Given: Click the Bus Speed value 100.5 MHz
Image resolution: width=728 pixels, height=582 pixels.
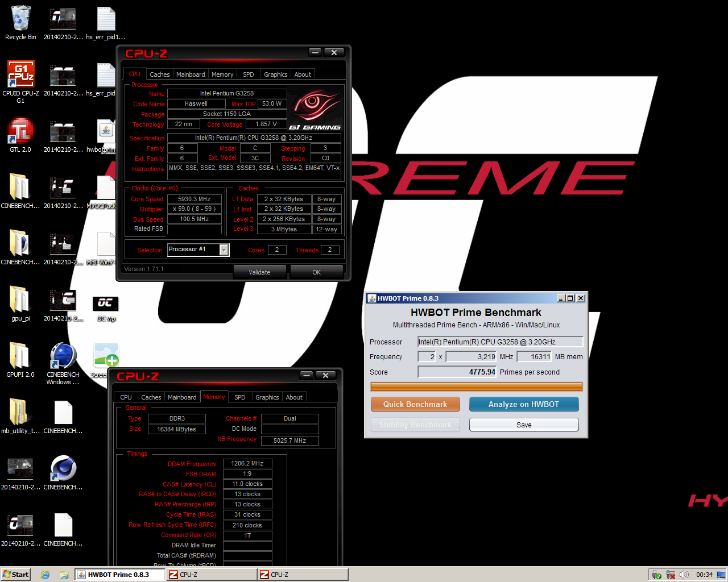Looking at the screenshot, I should 195,219.
